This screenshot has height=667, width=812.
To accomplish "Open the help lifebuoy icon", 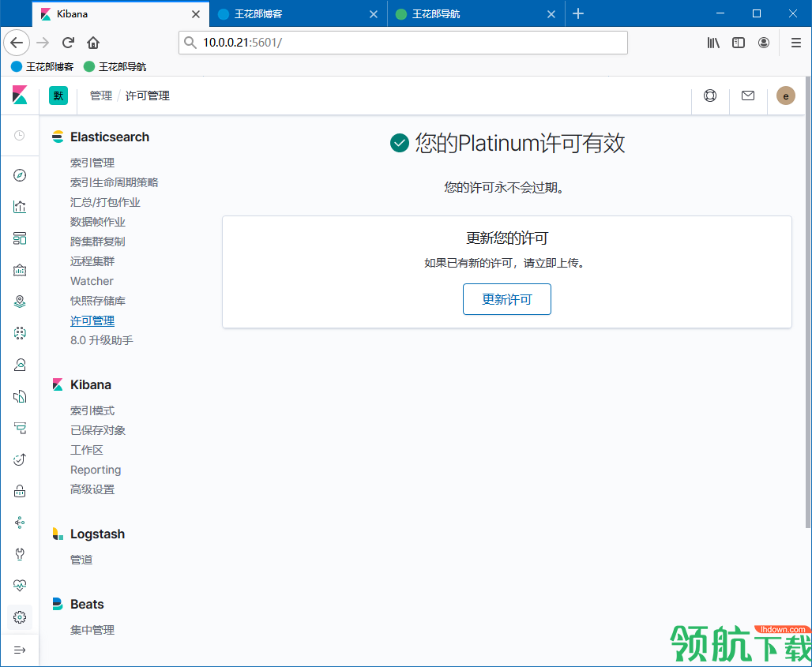I will click(710, 96).
